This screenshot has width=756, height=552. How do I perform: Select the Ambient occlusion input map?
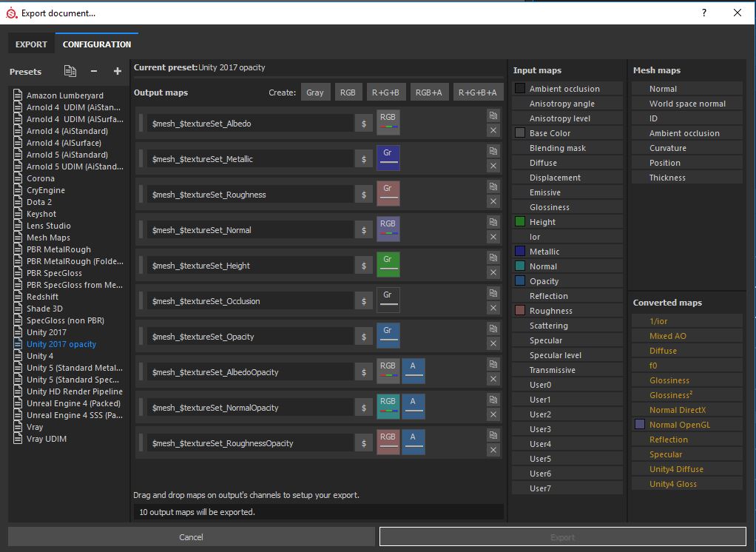[567, 89]
